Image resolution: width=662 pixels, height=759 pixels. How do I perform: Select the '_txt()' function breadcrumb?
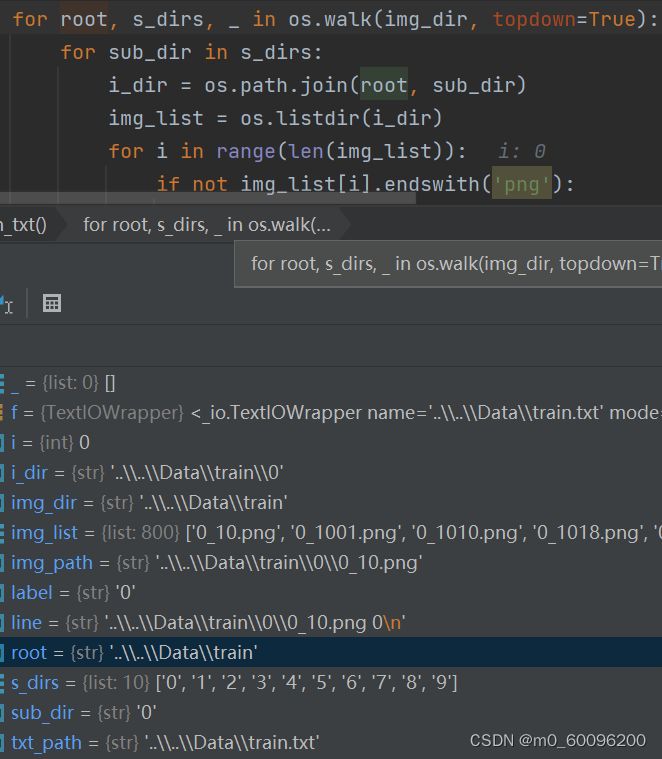pos(23,225)
